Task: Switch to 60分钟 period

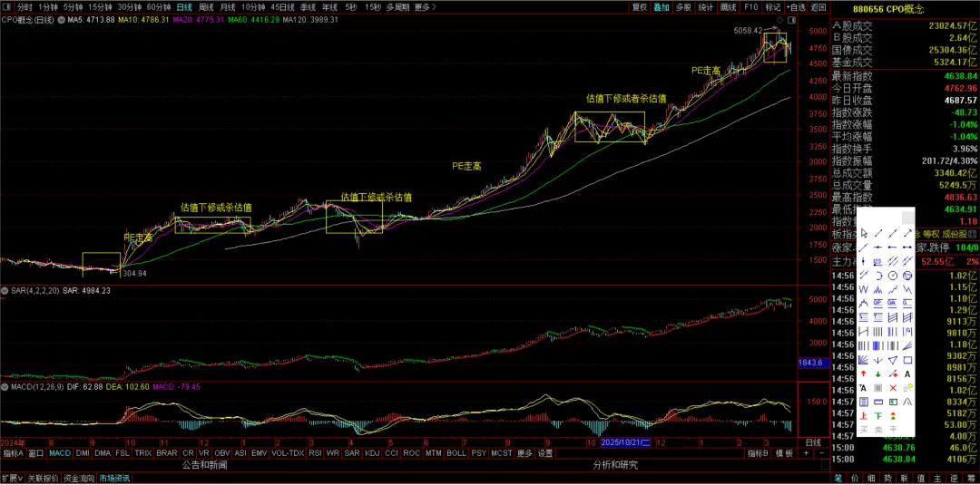Action: click(160, 7)
